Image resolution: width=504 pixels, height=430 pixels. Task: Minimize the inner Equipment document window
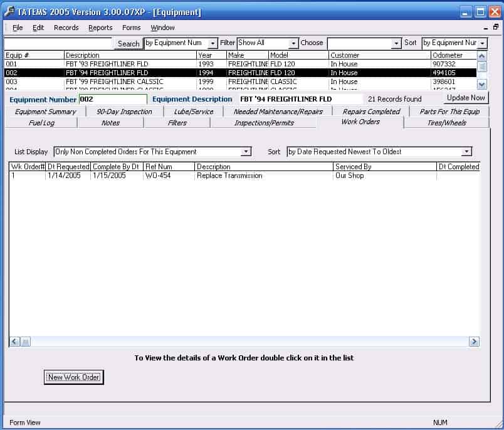pyautogui.click(x=485, y=28)
